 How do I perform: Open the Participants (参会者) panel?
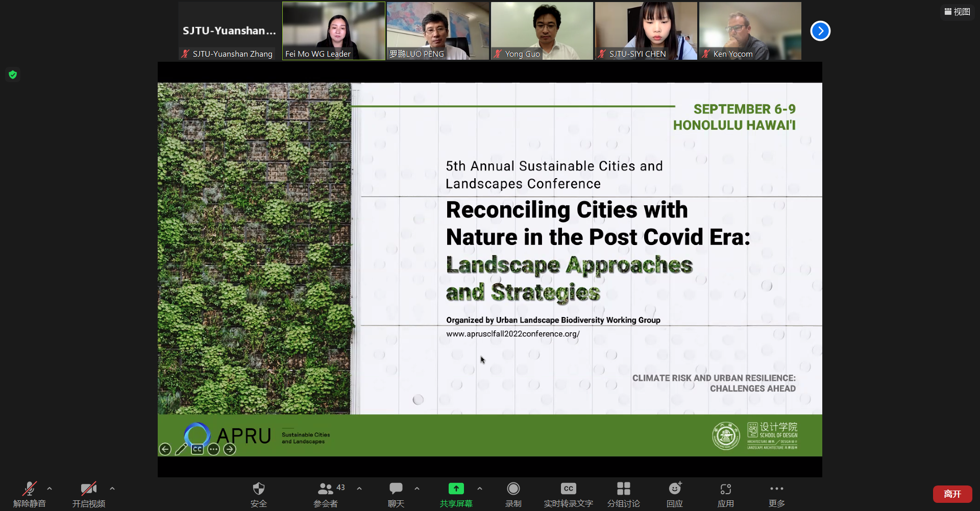coord(326,489)
